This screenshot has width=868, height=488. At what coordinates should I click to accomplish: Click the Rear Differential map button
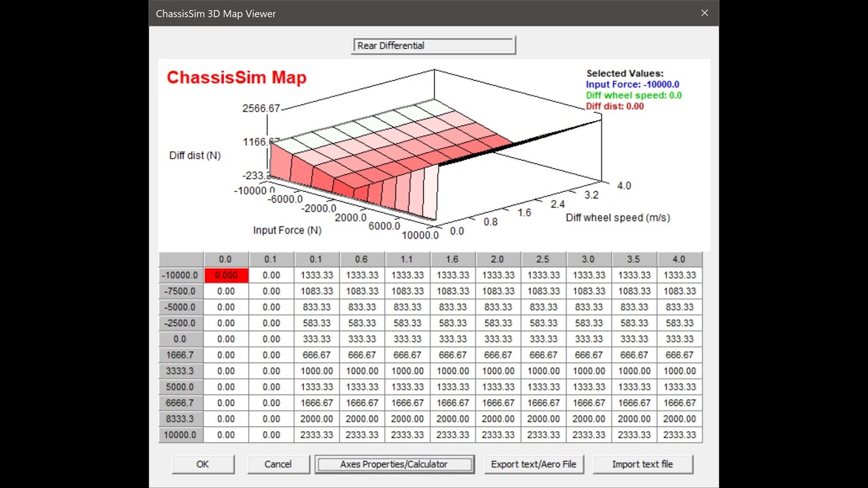434,45
